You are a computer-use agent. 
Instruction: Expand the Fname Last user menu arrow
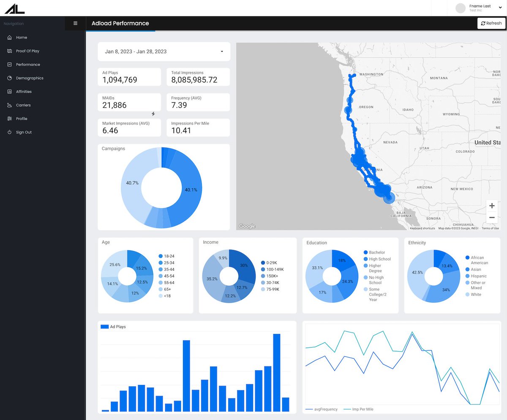tap(500, 8)
